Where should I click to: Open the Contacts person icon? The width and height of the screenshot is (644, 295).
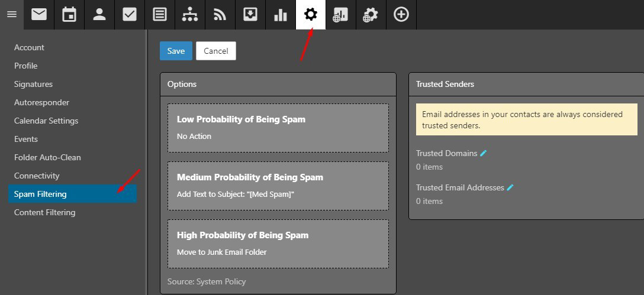tap(99, 15)
